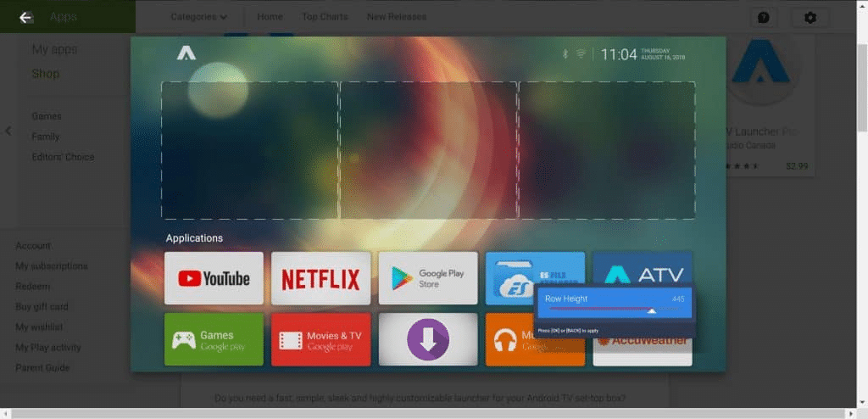Click the left chevron on sidebar edge
Screen dimensions: 868x419
[8, 131]
